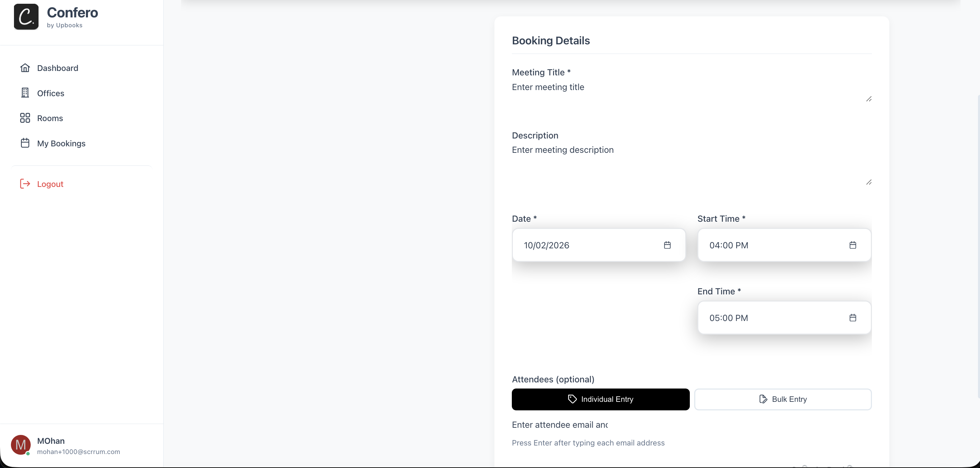Image resolution: width=980 pixels, height=468 pixels.
Task: Click the Logout link
Action: click(x=50, y=184)
